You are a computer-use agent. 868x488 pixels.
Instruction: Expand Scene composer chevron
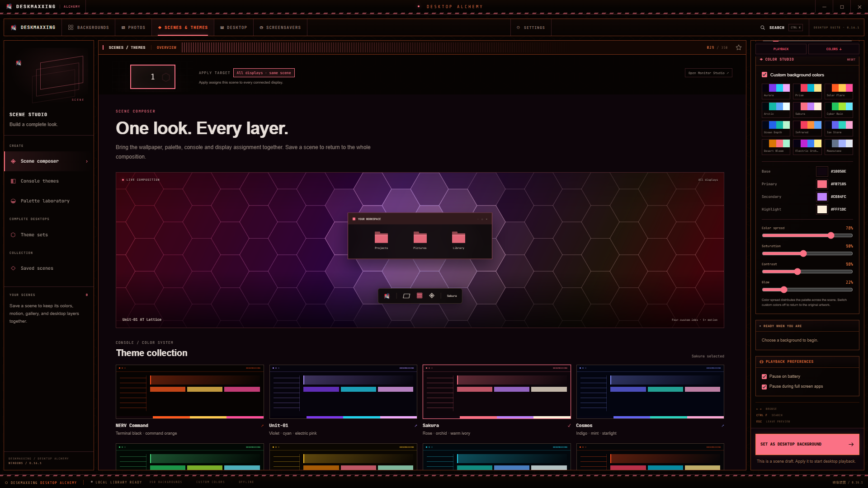click(x=87, y=161)
